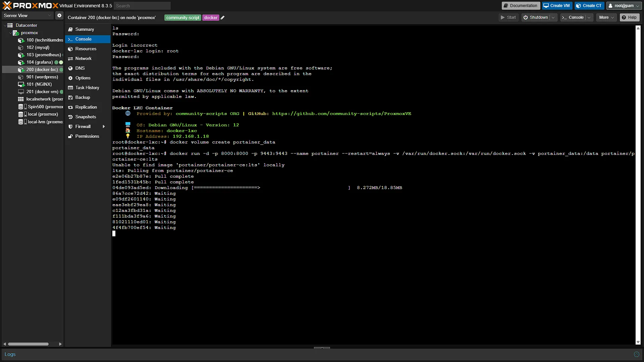
Task: Click the docker tag
Action: coord(211,18)
